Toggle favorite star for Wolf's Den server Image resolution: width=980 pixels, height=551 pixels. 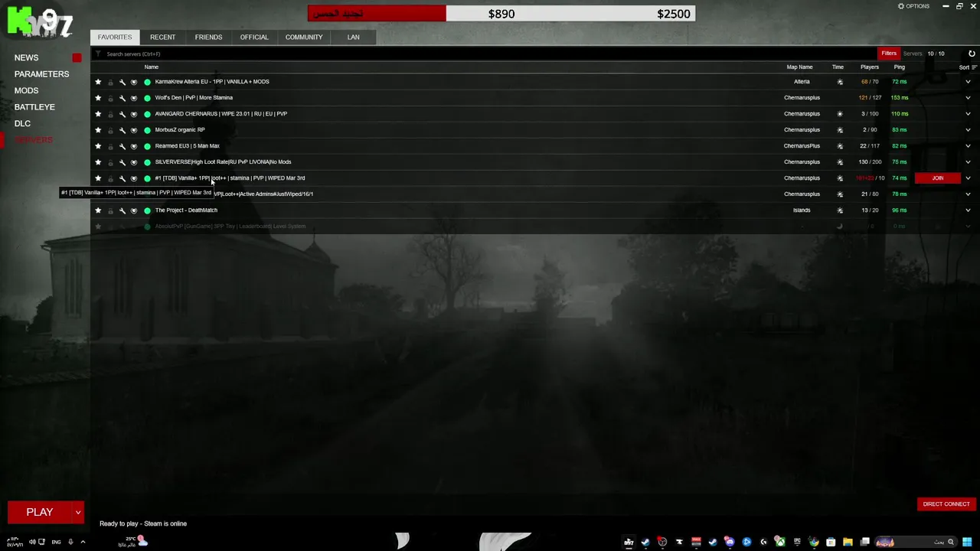coord(98,98)
